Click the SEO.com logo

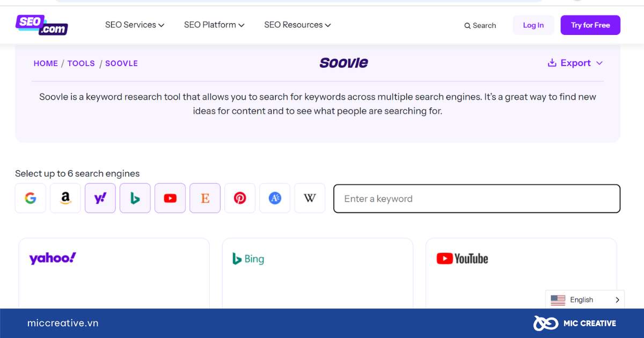pyautogui.click(x=42, y=25)
